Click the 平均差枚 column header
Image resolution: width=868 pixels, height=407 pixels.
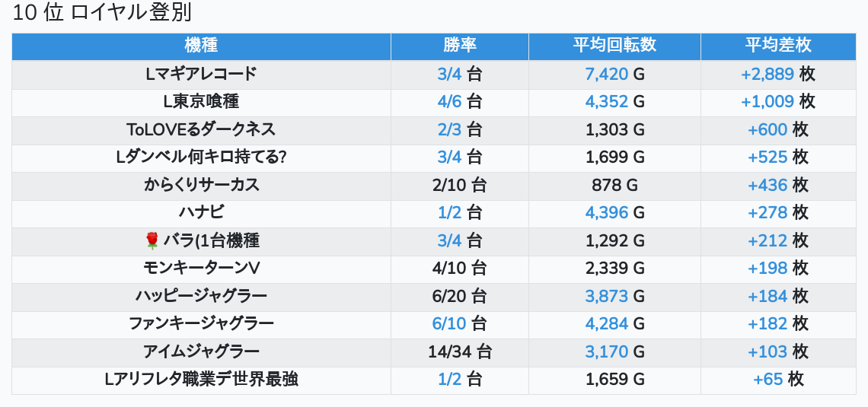(x=777, y=45)
